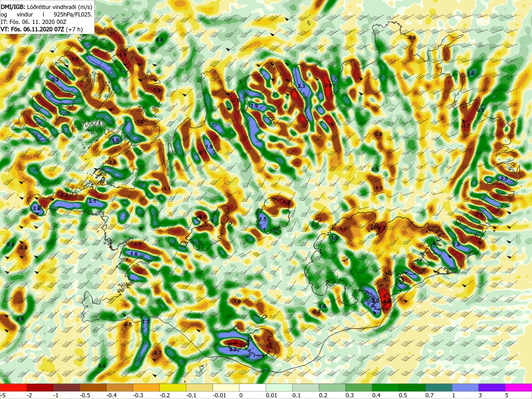532x399 pixels.
Task: Click the green legend swatch labeled 0.2
Action: [332, 387]
